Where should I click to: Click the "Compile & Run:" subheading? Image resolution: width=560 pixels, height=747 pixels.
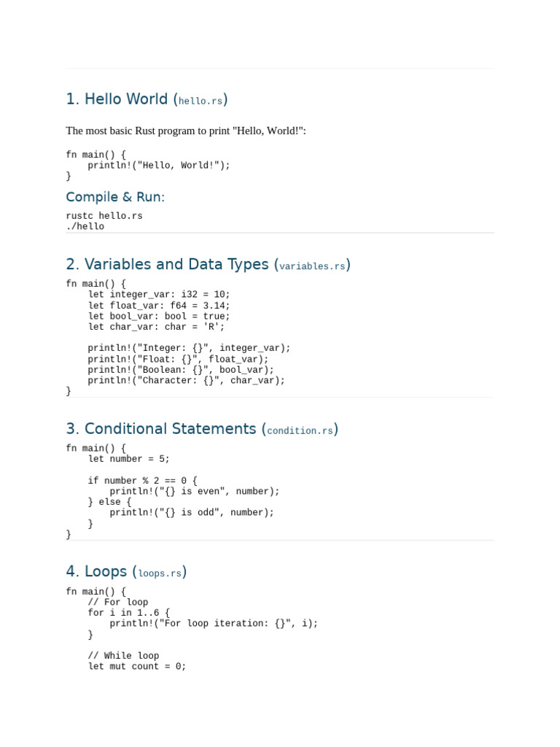[115, 197]
